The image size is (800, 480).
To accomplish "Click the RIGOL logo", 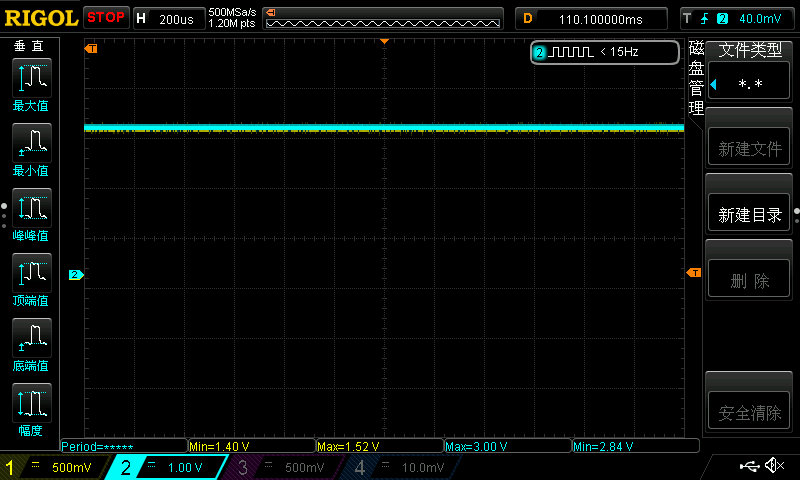I will coord(41,19).
